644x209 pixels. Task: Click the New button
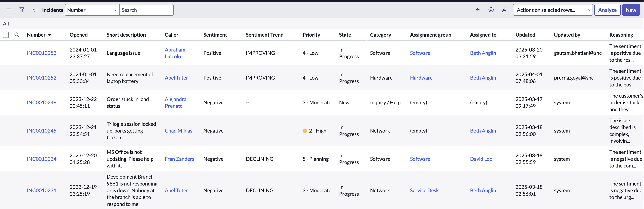point(631,10)
